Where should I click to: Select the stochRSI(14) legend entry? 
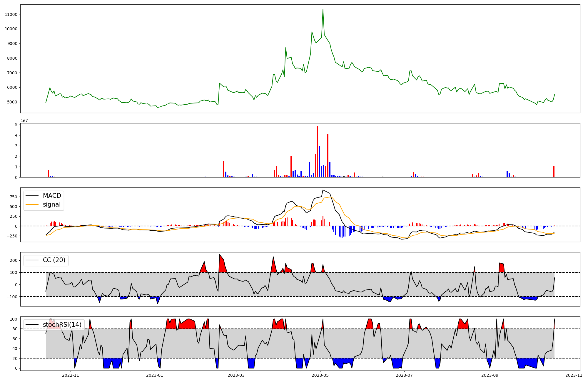pyautogui.click(x=62, y=324)
